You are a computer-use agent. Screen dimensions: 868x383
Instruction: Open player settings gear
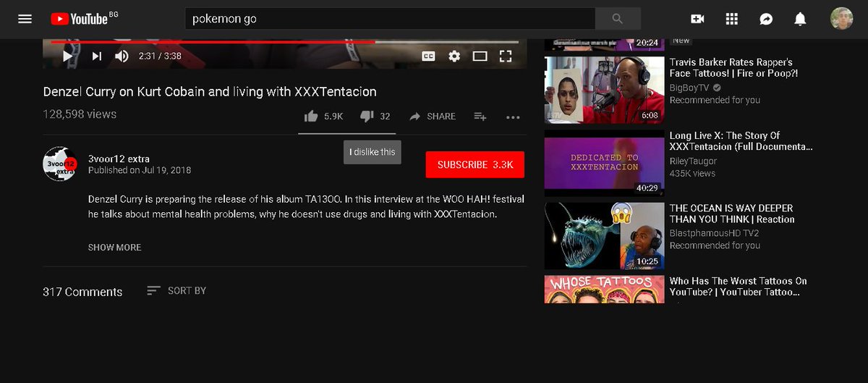click(454, 56)
